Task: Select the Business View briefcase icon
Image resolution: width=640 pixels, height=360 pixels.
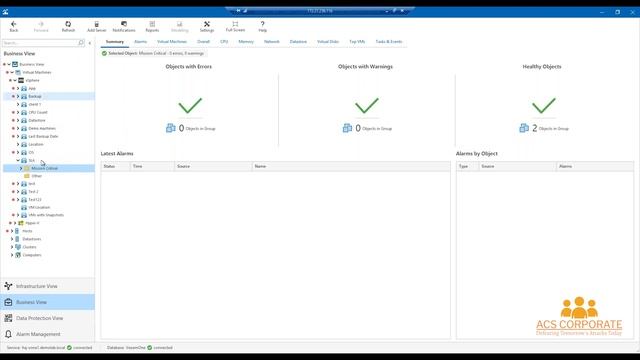Action: tap(8, 302)
